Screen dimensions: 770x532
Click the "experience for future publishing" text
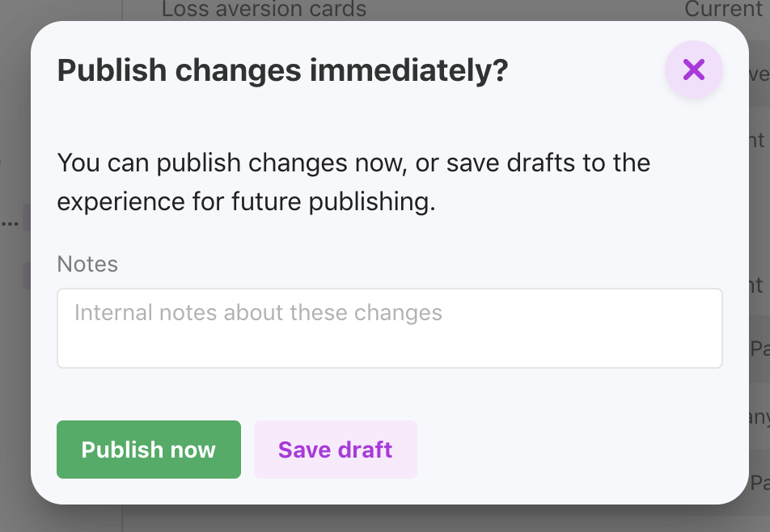[x=246, y=201]
